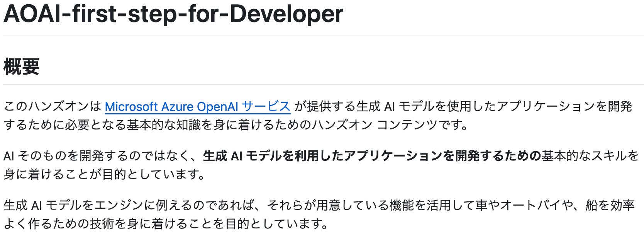Click the AOAI-first-step-for-Developer title heading
Image resolution: width=644 pixels, height=235 pixels.
(x=173, y=14)
